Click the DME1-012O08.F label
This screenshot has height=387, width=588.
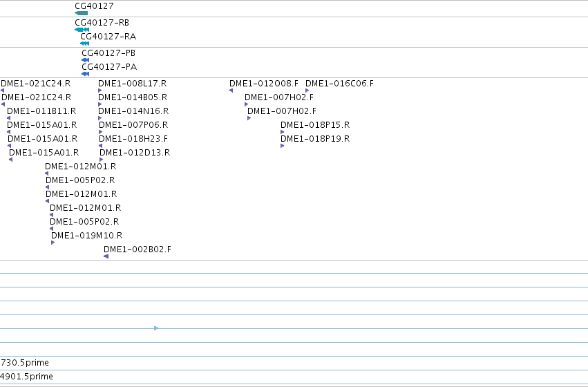coord(264,83)
